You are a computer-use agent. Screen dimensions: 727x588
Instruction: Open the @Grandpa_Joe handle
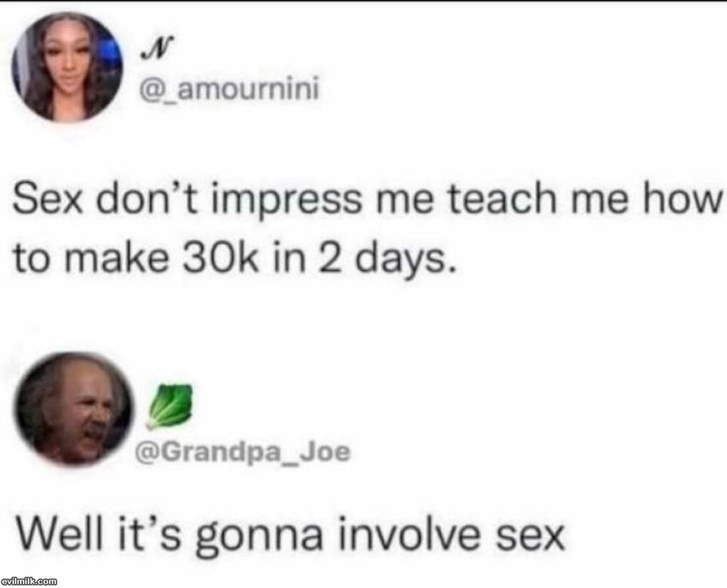tap(243, 452)
